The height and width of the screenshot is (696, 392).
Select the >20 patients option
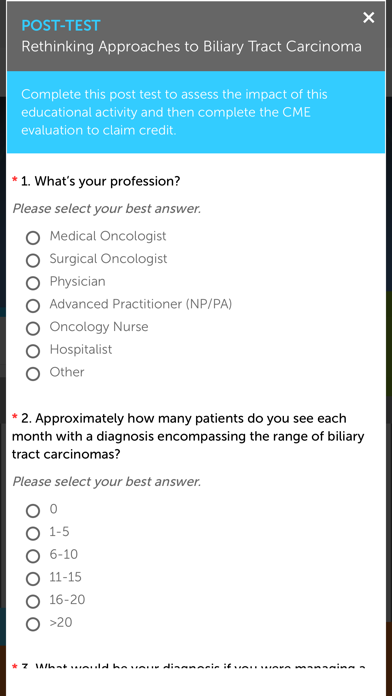pos(33,625)
